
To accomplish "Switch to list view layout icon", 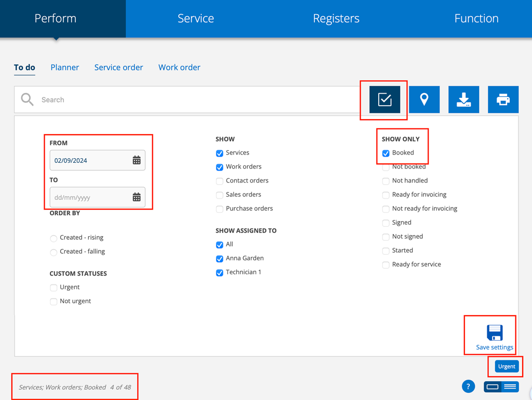I will click(510, 386).
